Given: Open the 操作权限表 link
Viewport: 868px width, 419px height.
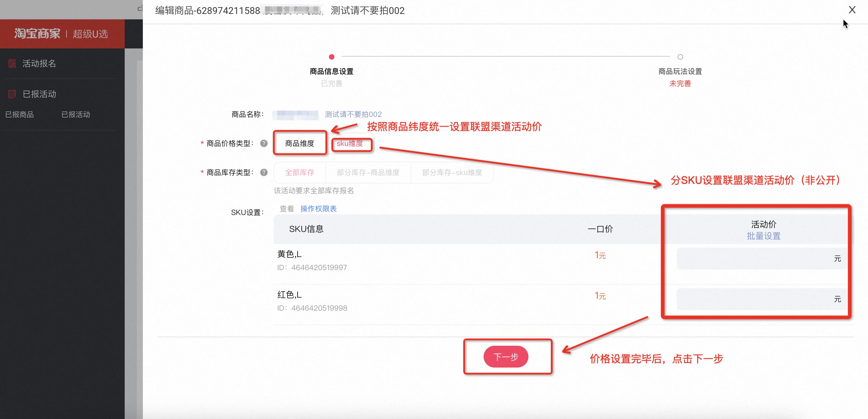Looking at the screenshot, I should coord(318,209).
